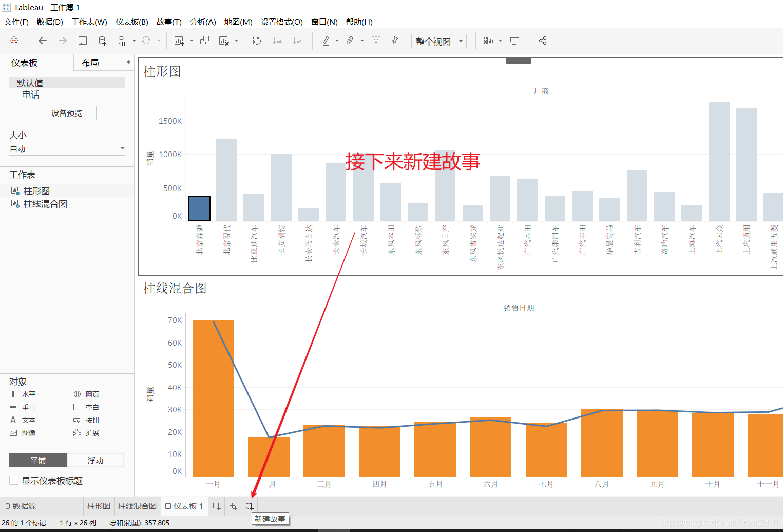The height and width of the screenshot is (532, 783).
Task: Open the 分析(A) menu
Action: point(203,22)
